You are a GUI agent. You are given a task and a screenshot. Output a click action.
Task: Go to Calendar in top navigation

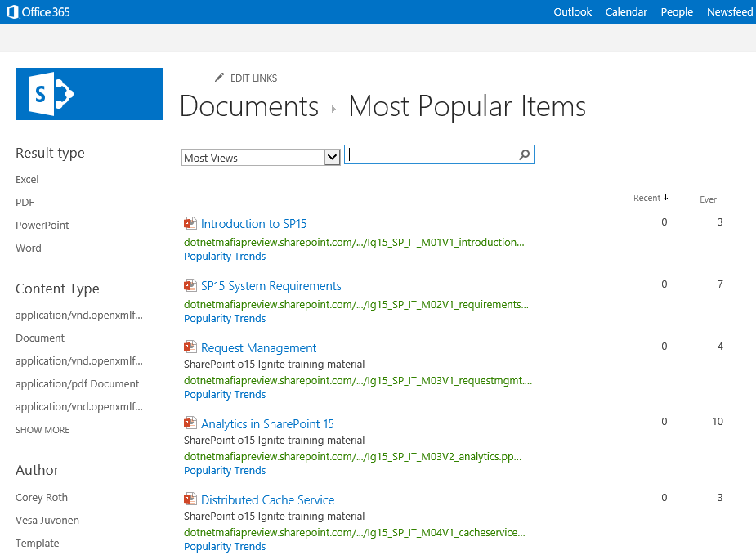coord(626,12)
